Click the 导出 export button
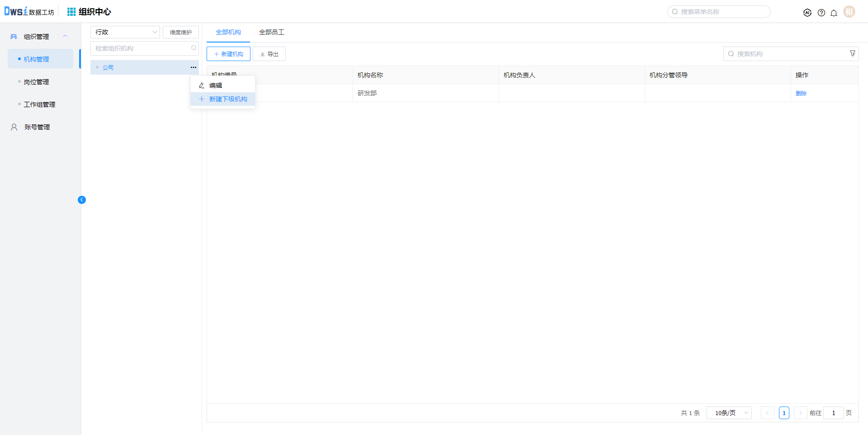Image resolution: width=868 pixels, height=435 pixels. (269, 54)
